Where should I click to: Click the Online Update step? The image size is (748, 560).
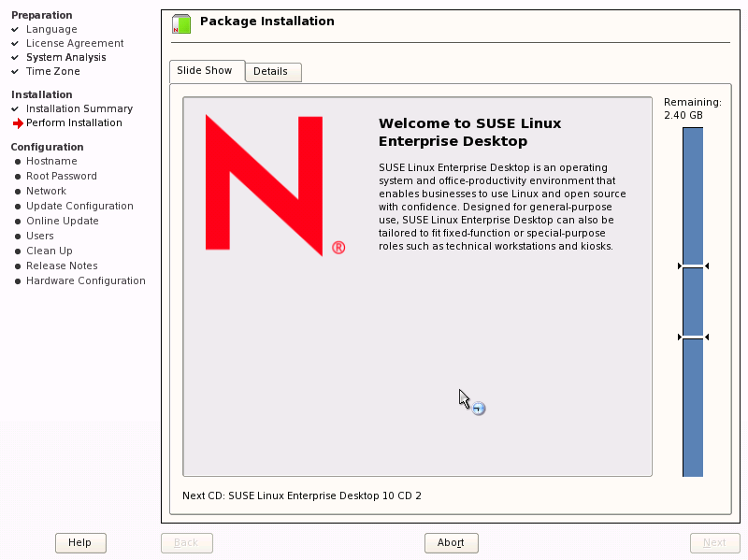(63, 221)
